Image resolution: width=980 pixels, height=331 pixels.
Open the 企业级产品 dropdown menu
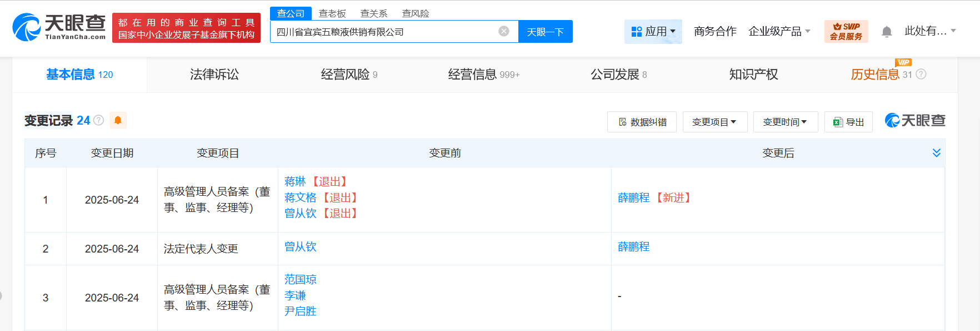click(779, 32)
